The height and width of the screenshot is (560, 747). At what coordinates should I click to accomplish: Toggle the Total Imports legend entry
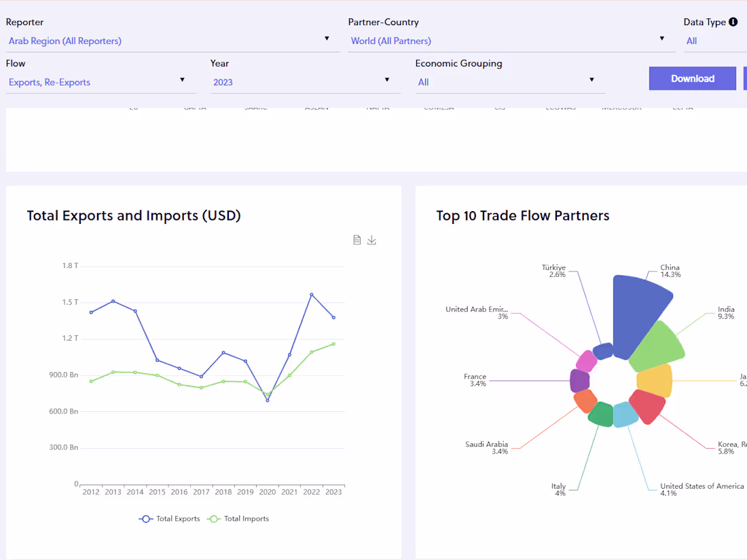point(246,519)
